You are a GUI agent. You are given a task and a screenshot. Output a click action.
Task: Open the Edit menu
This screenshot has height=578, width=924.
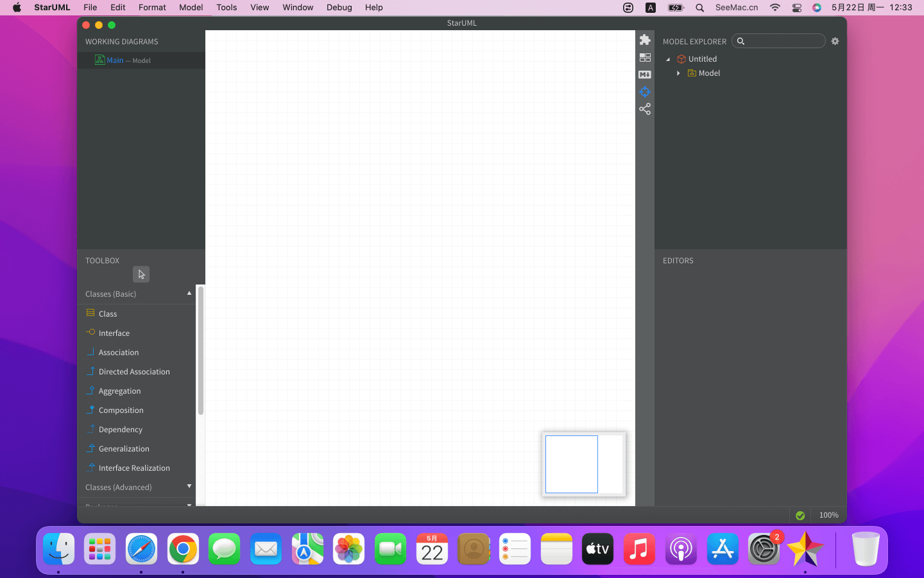[118, 8]
